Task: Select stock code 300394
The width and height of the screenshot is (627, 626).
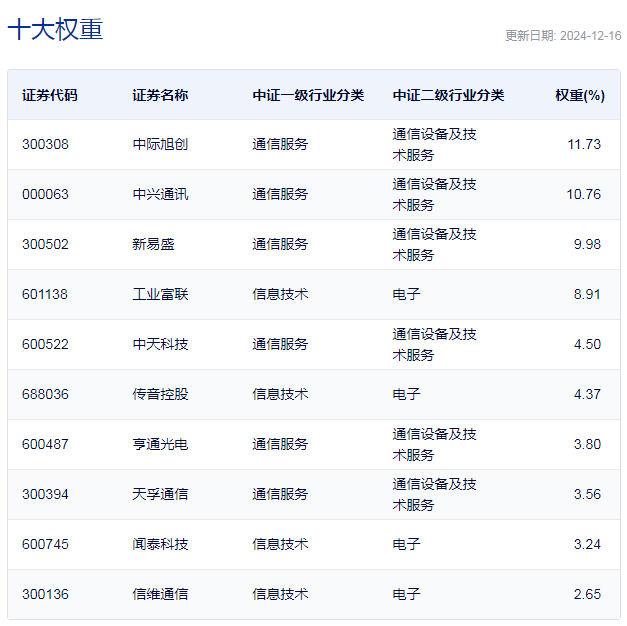Action: 45,494
